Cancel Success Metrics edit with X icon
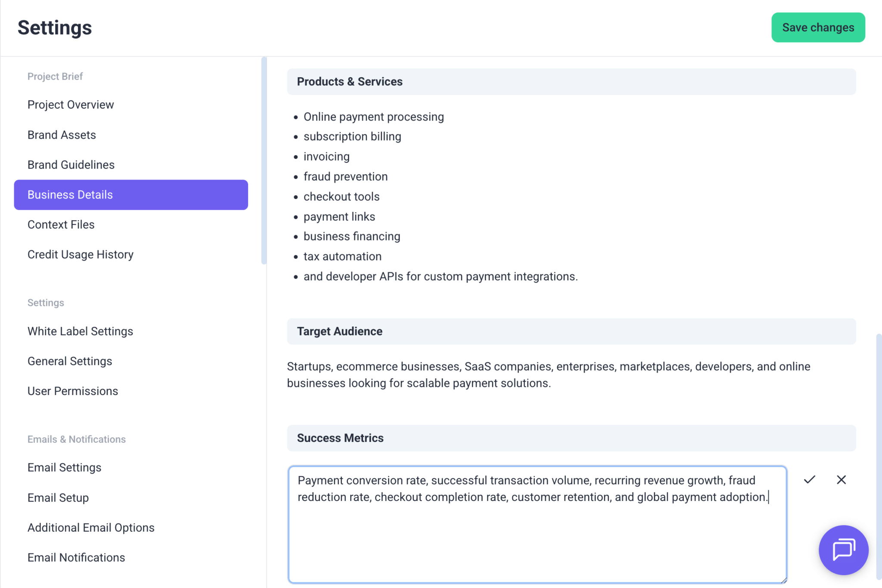Image resolution: width=882 pixels, height=588 pixels. pos(841,479)
